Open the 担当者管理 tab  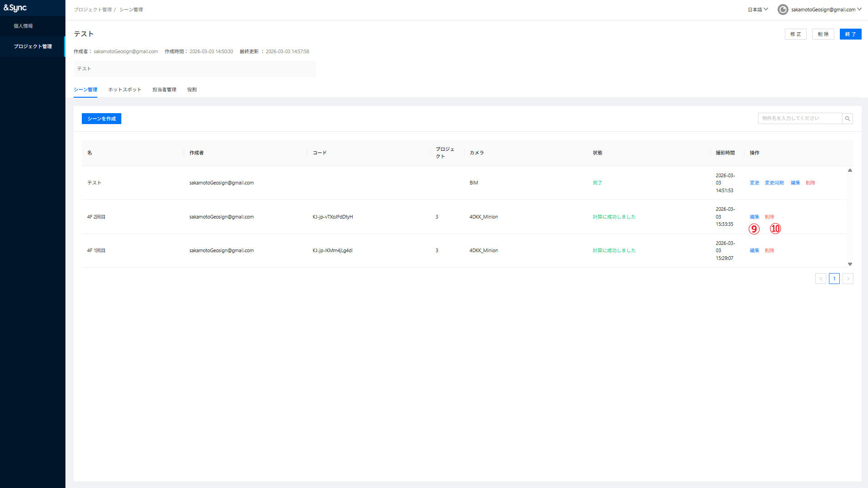(x=164, y=90)
